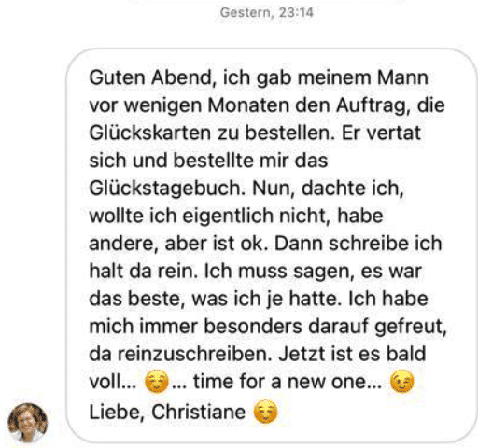
Task: Click the name "Christiane" in the signature
Action: [x=199, y=412]
